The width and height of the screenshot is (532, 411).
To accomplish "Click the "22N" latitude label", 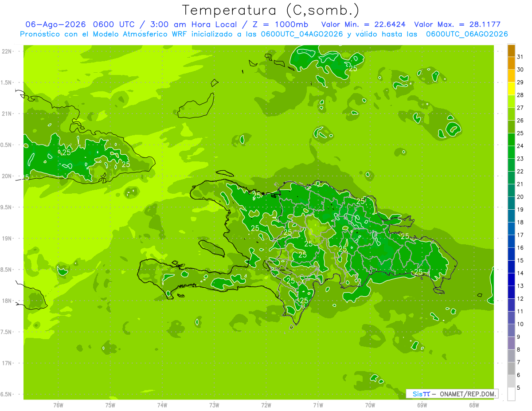I will (x=7, y=51).
